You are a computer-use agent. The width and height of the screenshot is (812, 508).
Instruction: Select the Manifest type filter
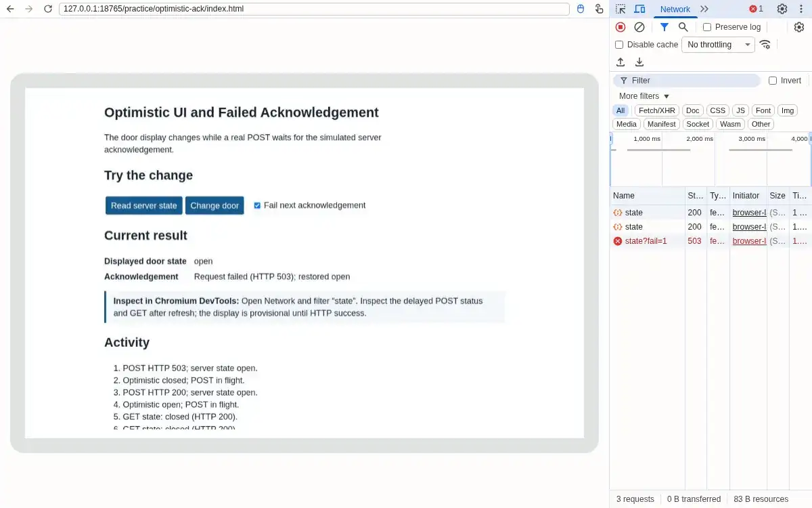point(661,124)
